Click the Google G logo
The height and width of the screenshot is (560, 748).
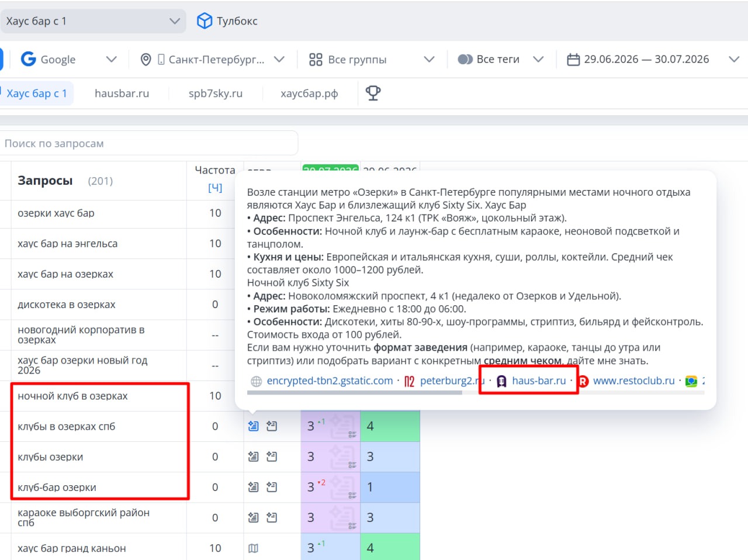28,59
